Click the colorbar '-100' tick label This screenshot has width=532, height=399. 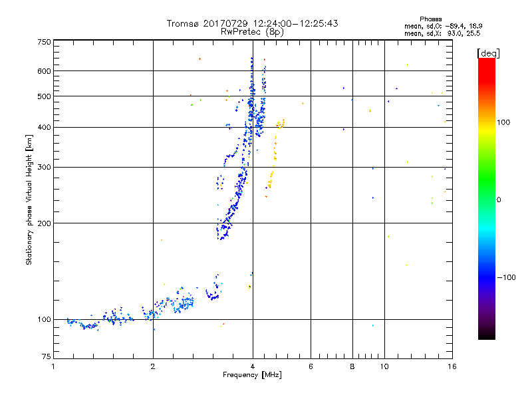(506, 277)
